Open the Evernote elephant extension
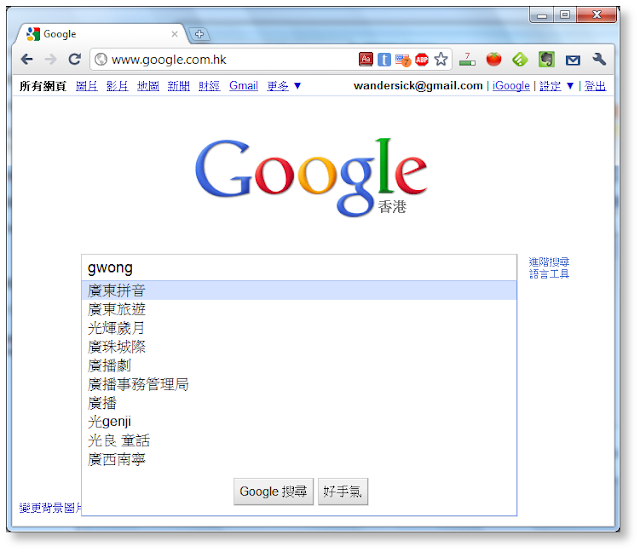The width and height of the screenshot is (640, 552). pos(547,60)
